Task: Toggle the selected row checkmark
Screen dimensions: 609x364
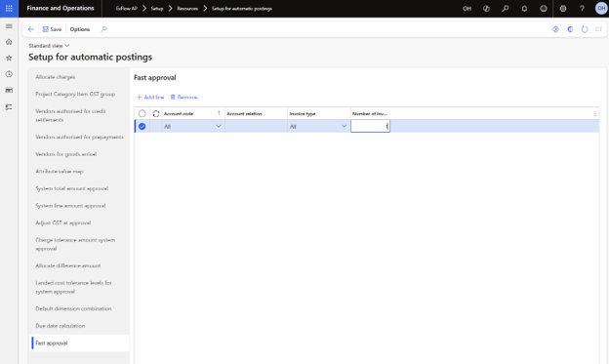Action: [x=142, y=126]
